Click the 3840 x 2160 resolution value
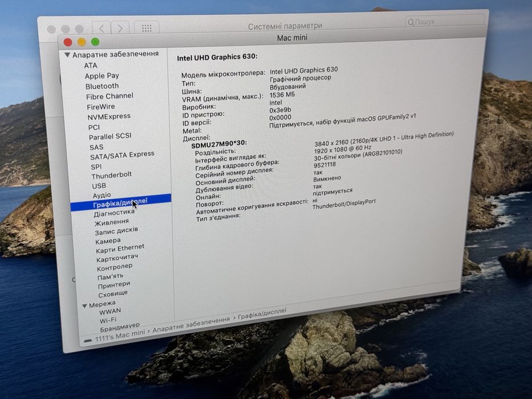Viewport: 532px width, 399px height. click(384, 139)
